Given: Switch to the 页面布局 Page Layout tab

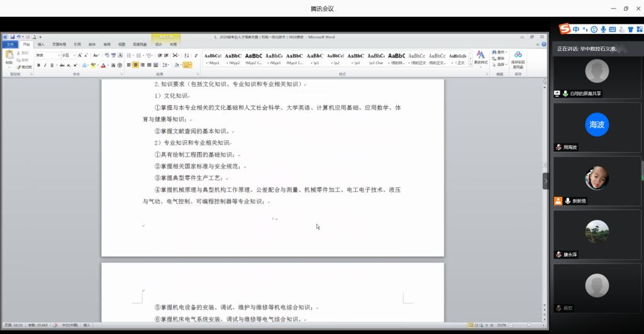Looking at the screenshot, I should (59, 45).
